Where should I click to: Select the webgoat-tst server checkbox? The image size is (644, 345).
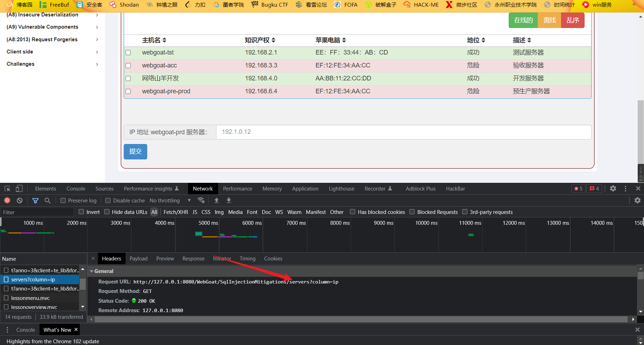(128, 53)
